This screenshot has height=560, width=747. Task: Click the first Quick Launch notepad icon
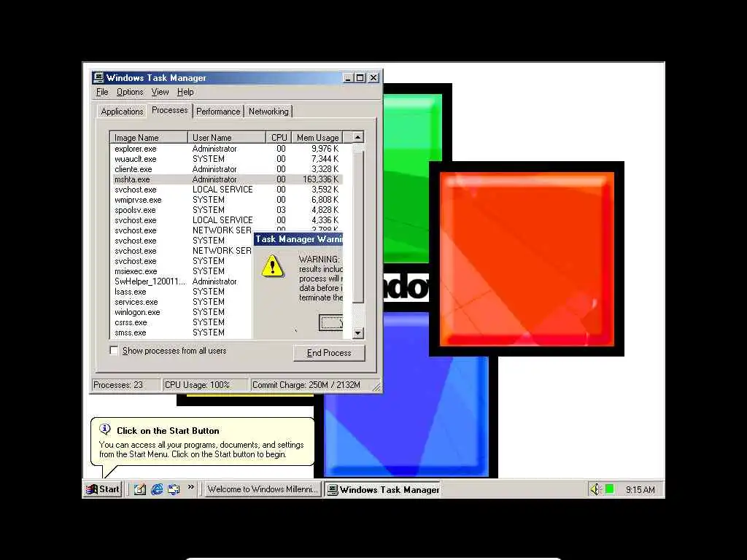[139, 489]
